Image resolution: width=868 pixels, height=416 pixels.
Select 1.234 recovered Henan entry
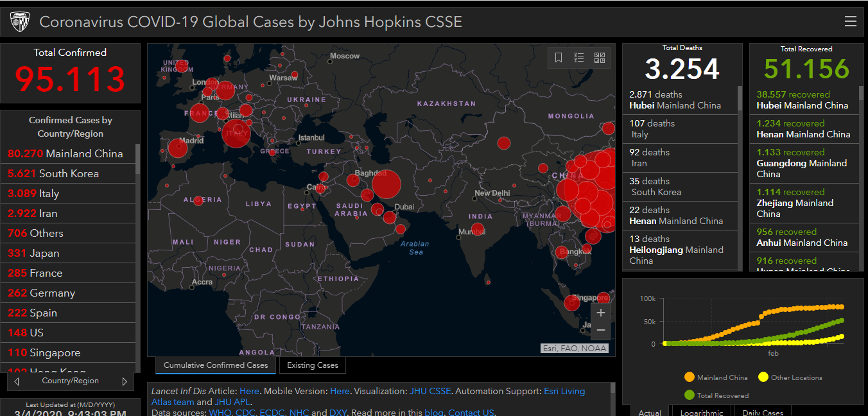coord(804,129)
